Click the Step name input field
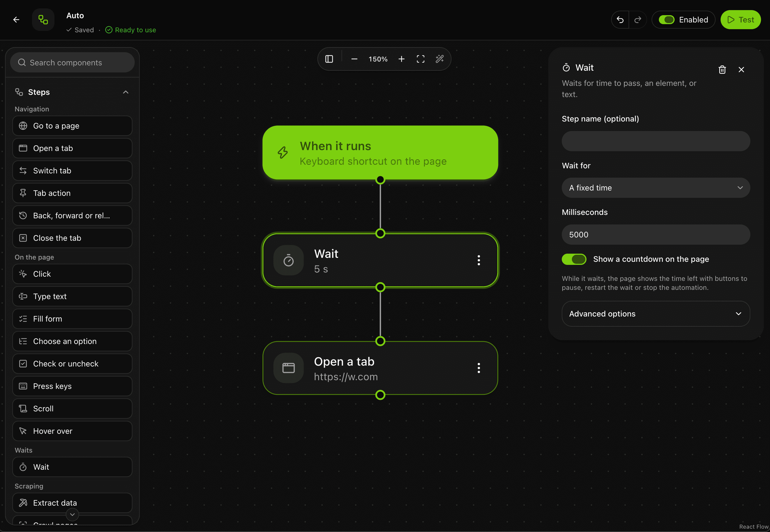 (x=656, y=141)
